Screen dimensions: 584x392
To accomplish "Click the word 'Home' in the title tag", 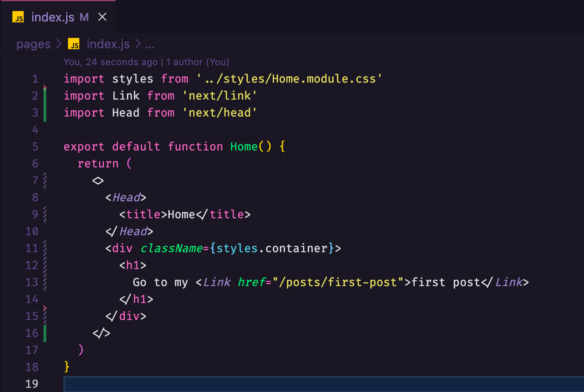I will click(181, 214).
